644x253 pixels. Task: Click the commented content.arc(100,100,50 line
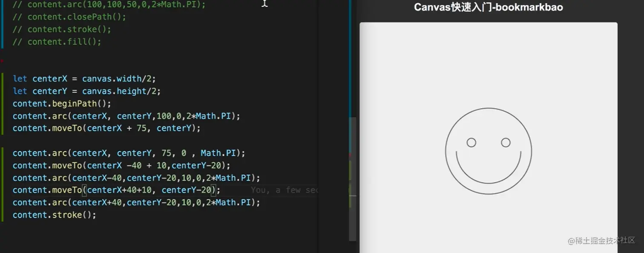coord(109,5)
